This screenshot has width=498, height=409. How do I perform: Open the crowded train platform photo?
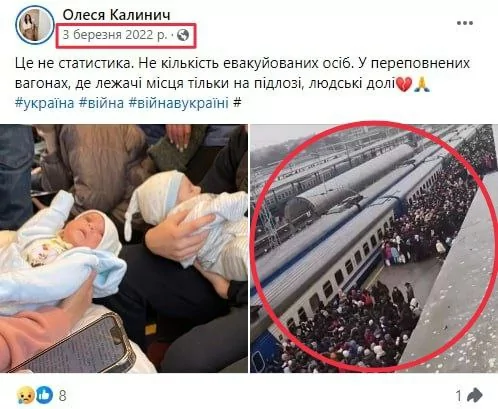click(x=374, y=248)
